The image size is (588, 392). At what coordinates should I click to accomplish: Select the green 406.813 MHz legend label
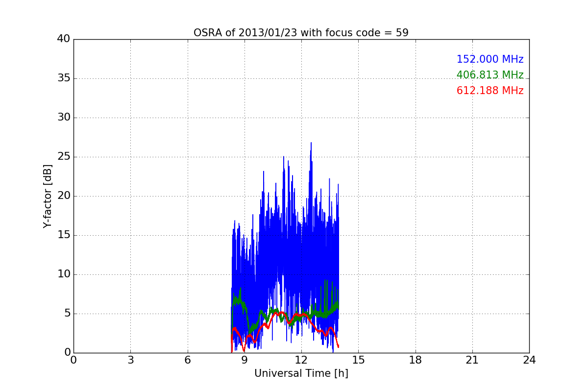(x=490, y=75)
